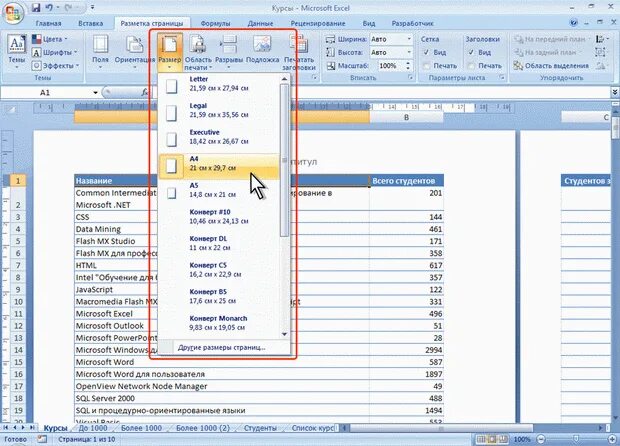Click the Name Box A1 field
The width and height of the screenshot is (620, 446).
pos(45,93)
